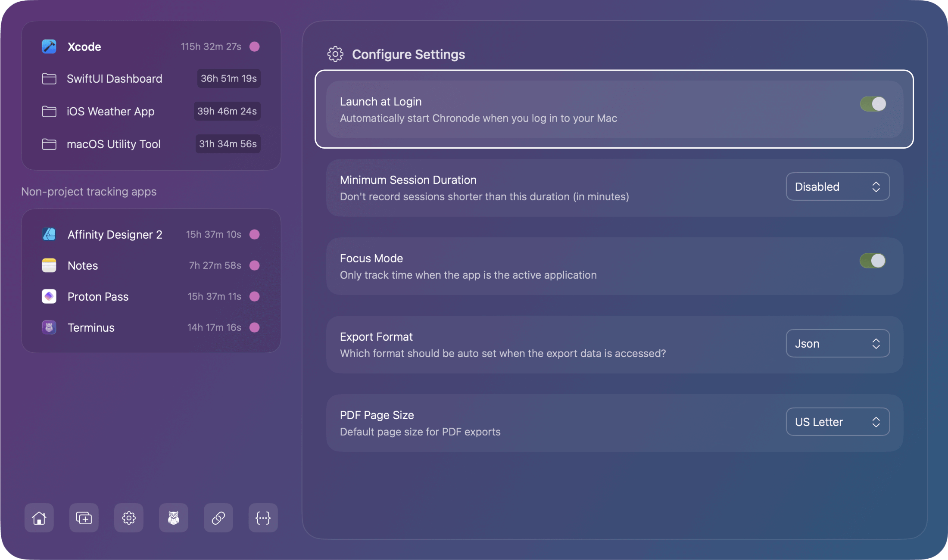This screenshot has height=560, width=948.
Task: Open Settings via the gear toolbar icon
Action: tap(128, 518)
